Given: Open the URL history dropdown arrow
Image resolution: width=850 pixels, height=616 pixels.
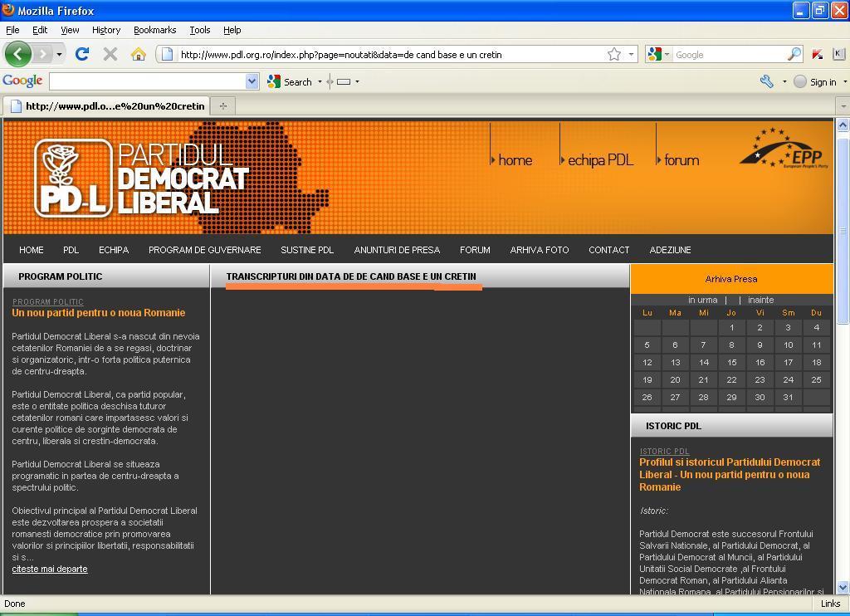Looking at the screenshot, I should (632, 54).
